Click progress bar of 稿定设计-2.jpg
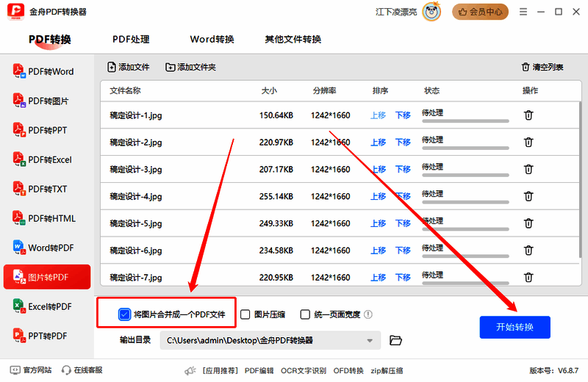Image resolution: width=588 pixels, height=382 pixels. pyautogui.click(x=465, y=148)
